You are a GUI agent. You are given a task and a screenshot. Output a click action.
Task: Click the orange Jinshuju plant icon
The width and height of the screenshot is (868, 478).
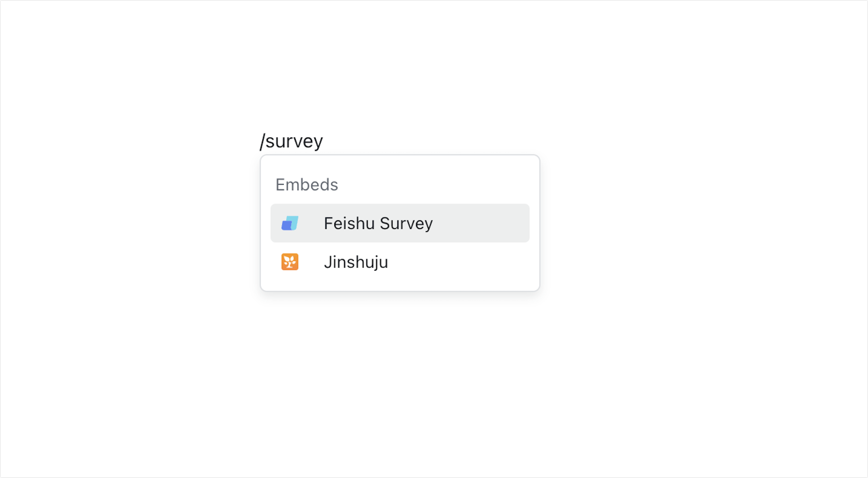click(290, 262)
